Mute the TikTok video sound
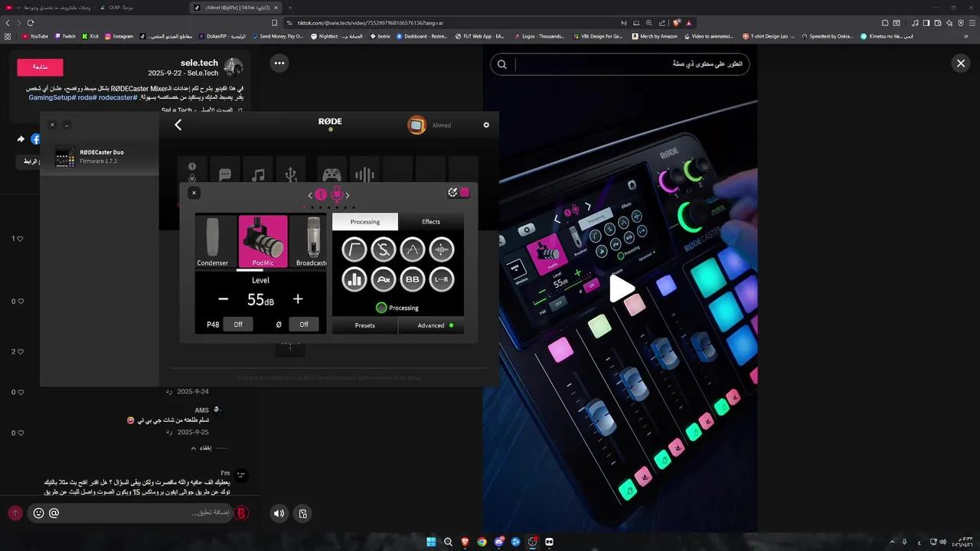 (x=279, y=514)
